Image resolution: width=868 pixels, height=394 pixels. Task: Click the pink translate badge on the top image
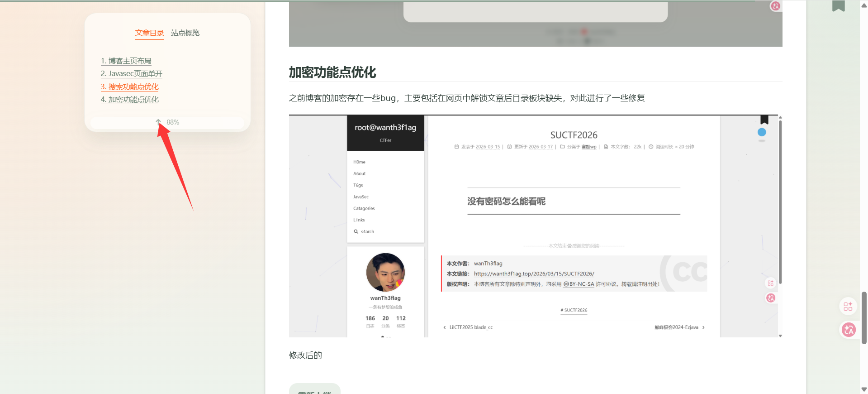point(775,6)
